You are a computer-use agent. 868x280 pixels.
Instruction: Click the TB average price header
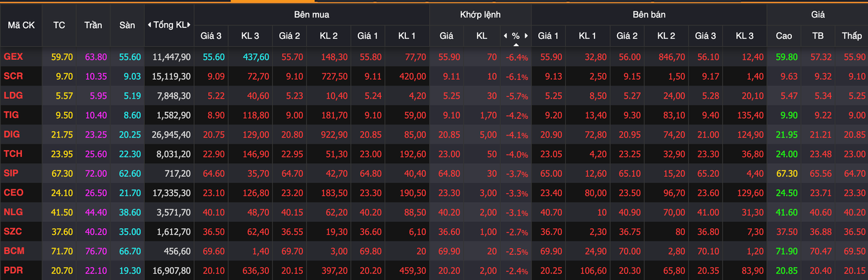[817, 36]
